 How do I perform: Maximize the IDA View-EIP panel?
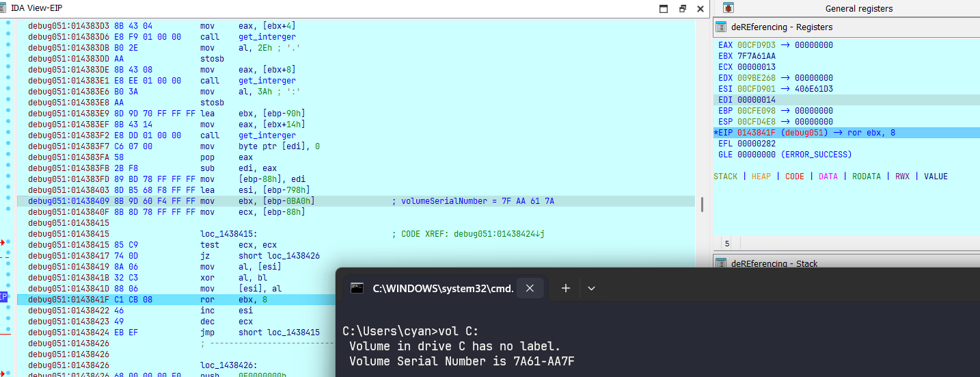pos(663,8)
